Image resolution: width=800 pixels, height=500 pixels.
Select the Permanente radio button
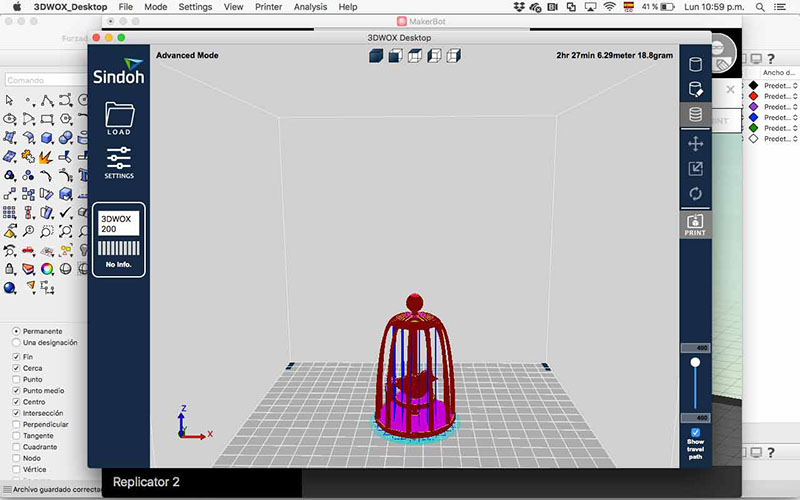pyautogui.click(x=16, y=331)
